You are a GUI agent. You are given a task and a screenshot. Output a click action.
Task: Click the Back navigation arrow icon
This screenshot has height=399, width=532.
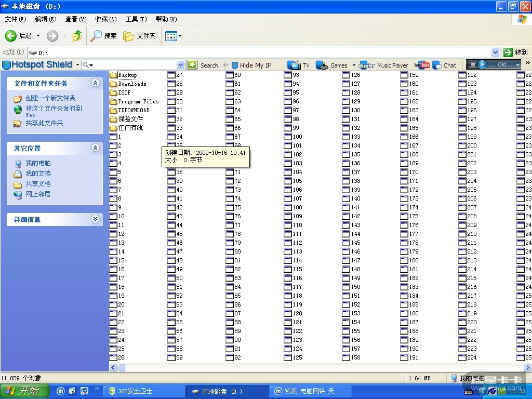click(x=11, y=36)
